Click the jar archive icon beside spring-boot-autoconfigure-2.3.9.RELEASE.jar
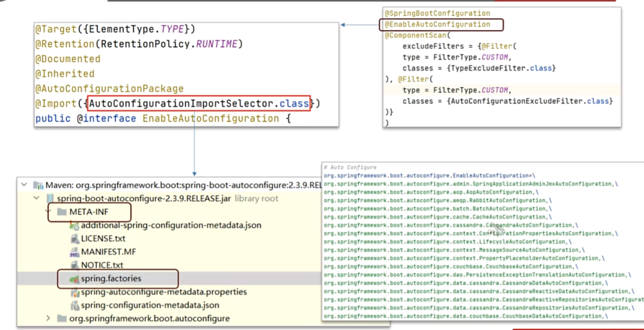 pyautogui.click(x=50, y=198)
